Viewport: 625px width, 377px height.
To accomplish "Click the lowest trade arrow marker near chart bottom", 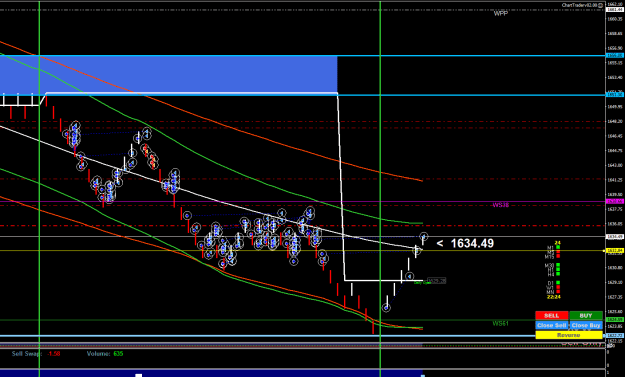I will [386, 308].
